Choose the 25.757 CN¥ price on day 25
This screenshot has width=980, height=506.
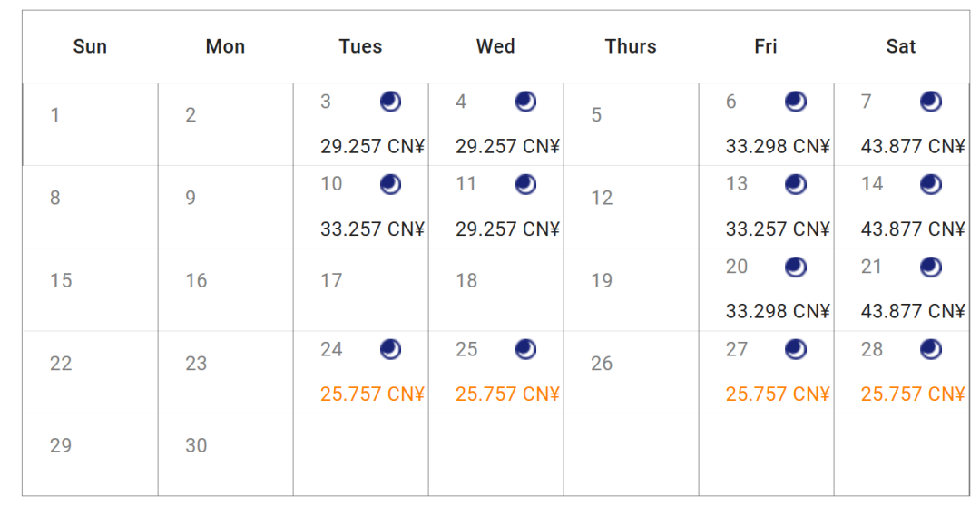pos(507,394)
